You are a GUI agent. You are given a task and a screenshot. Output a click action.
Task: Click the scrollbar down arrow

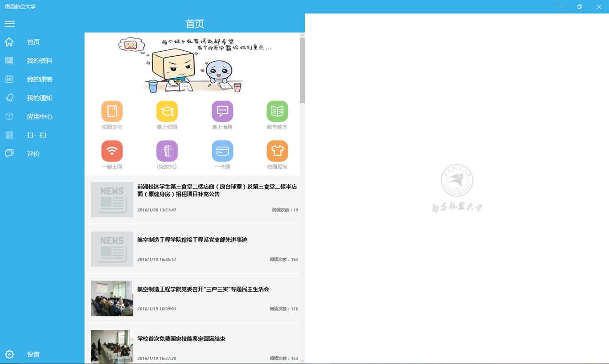tap(302, 361)
